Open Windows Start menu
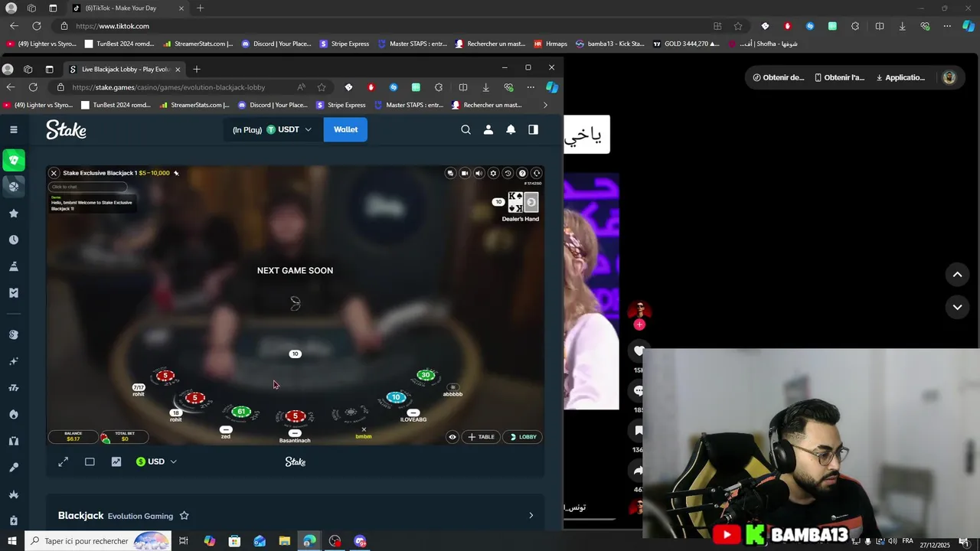 [x=12, y=541]
